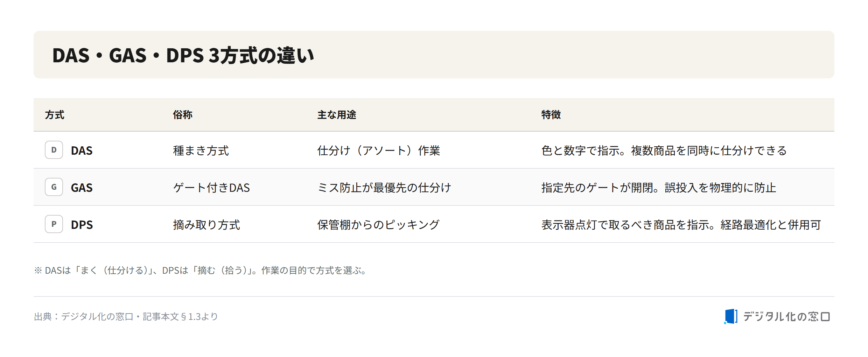Click the 種まき方式 cell
Viewport: 868px width, 357px height.
201,150
